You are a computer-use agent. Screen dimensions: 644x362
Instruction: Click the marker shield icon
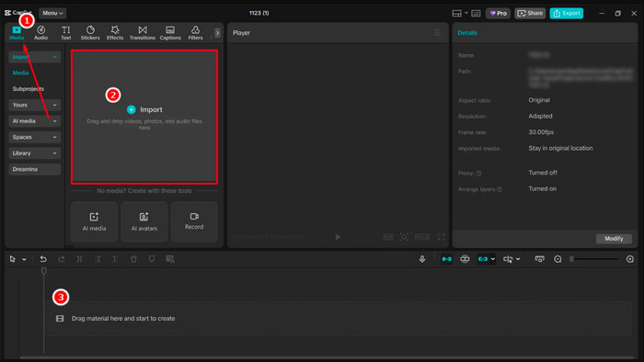(152, 259)
